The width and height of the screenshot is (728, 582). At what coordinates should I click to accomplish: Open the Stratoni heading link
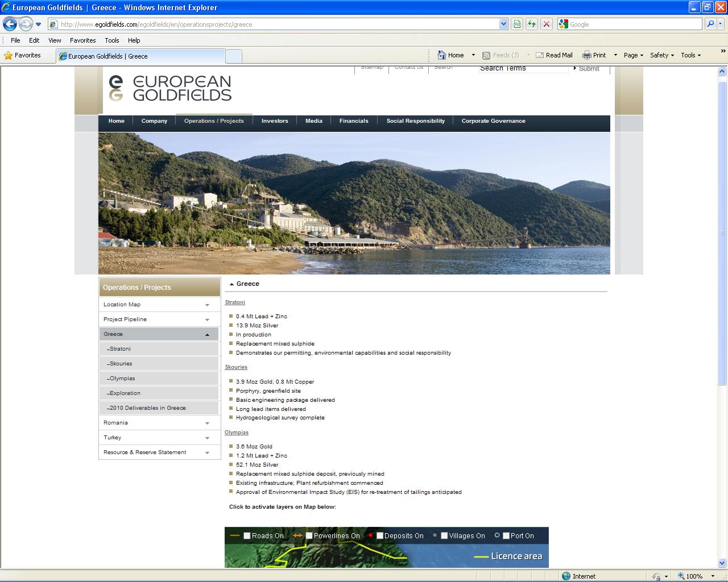pos(235,302)
